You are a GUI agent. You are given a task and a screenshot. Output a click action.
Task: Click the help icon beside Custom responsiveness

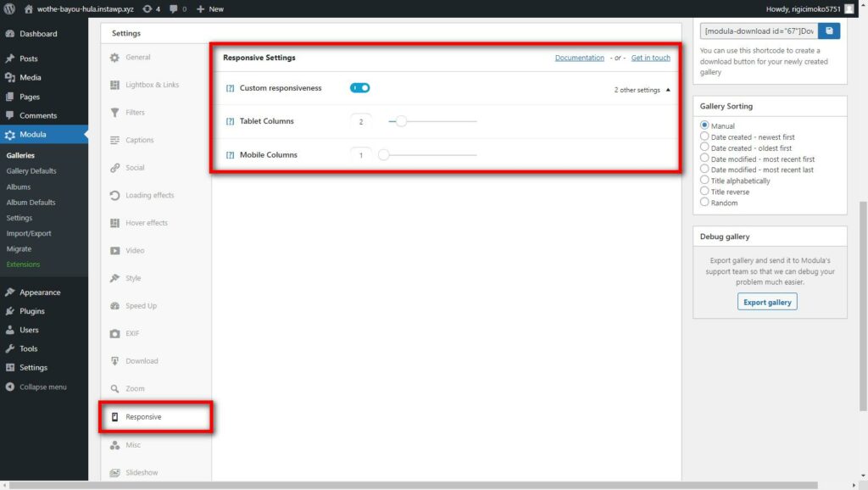click(230, 88)
